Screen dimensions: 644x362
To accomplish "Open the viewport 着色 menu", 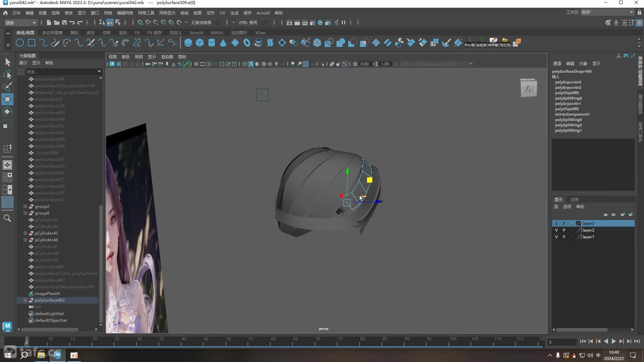I will 125,57.
